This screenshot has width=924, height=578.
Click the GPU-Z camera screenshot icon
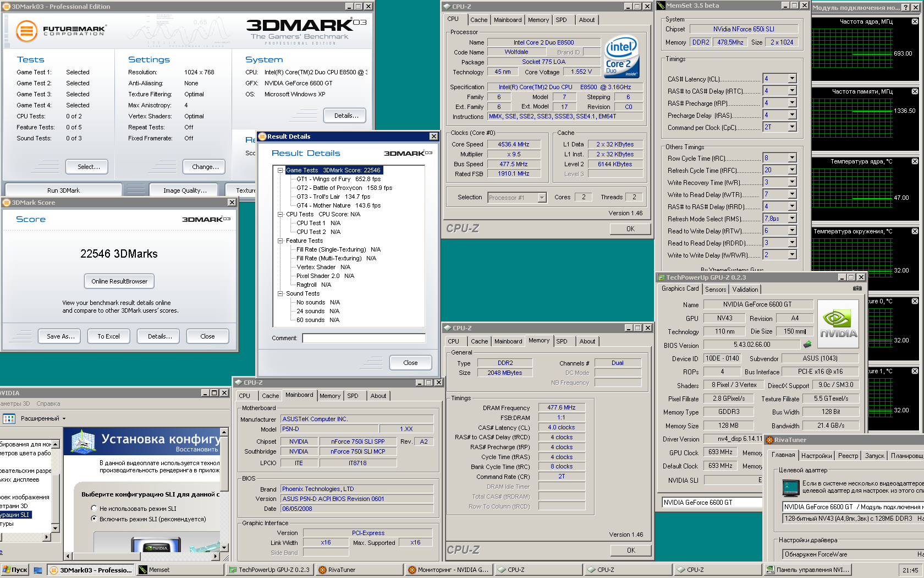point(857,288)
